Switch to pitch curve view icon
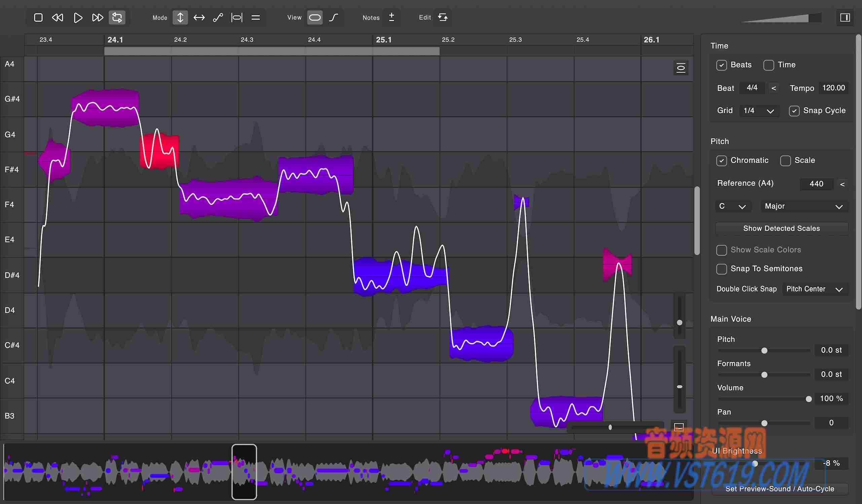The height and width of the screenshot is (504, 862). [334, 17]
